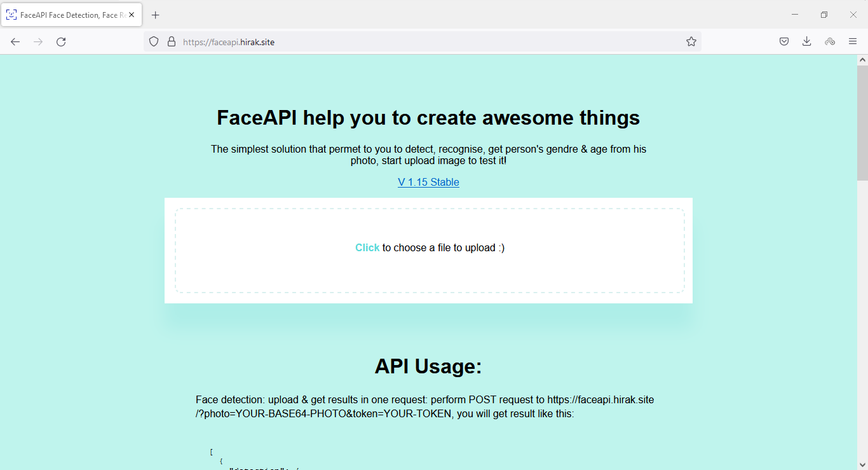This screenshot has height=470, width=868.
Task: Open the tracking protection shield icon
Action: 154,42
